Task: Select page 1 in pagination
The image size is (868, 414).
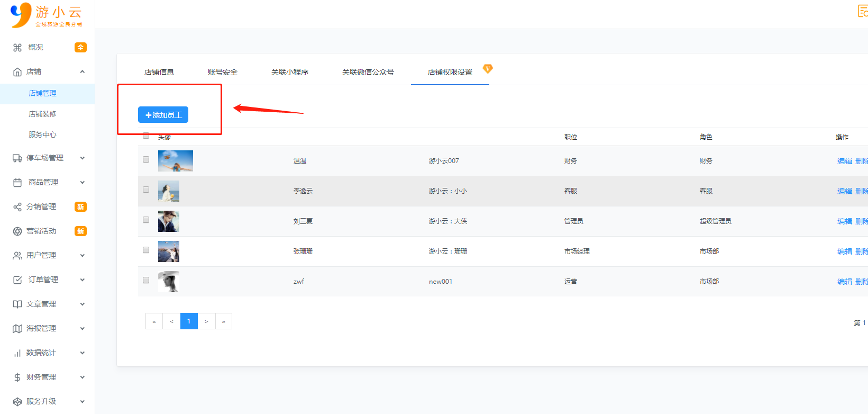Action: [x=189, y=321]
